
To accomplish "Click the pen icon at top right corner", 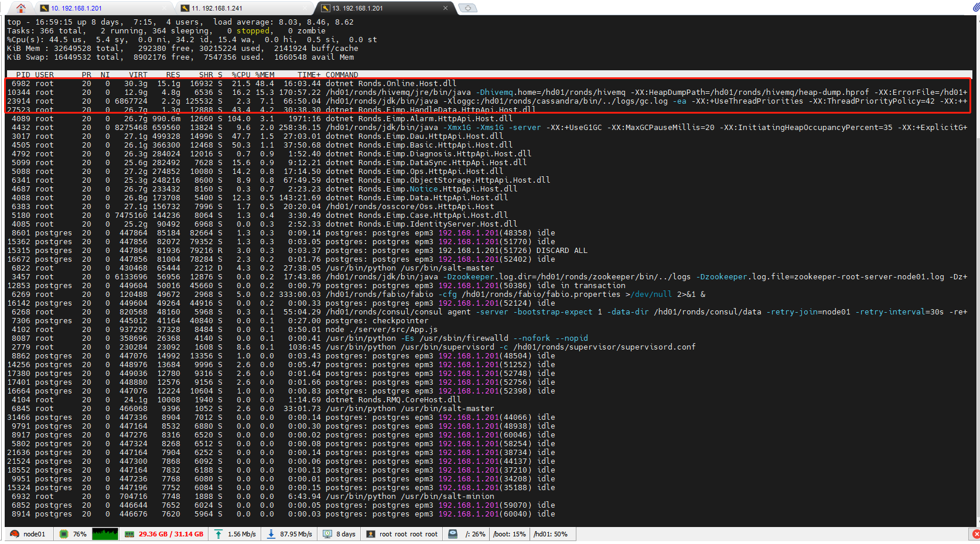I will pos(976,7).
